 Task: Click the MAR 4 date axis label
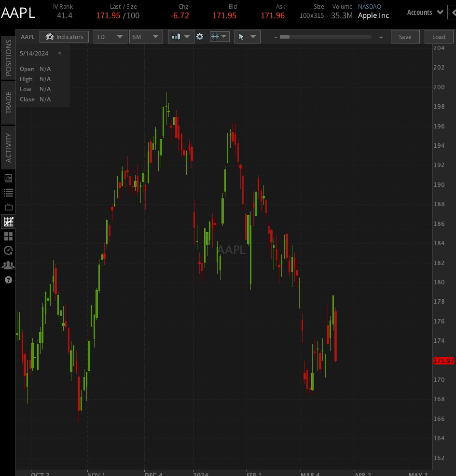310,474
